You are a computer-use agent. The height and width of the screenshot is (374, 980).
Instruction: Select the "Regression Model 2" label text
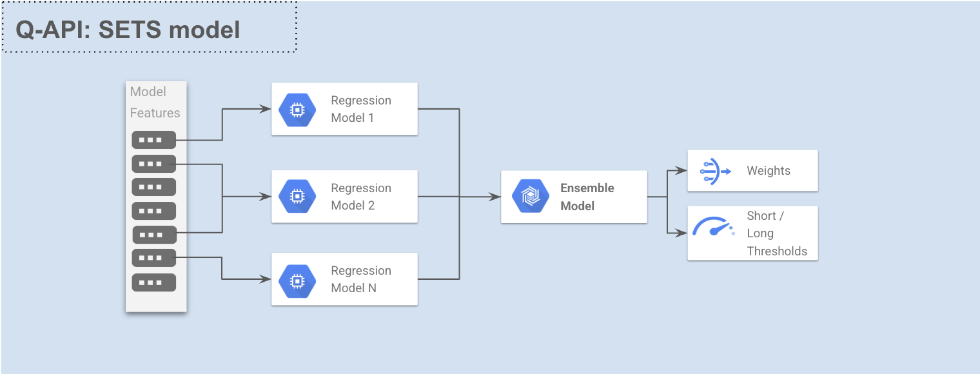click(361, 197)
